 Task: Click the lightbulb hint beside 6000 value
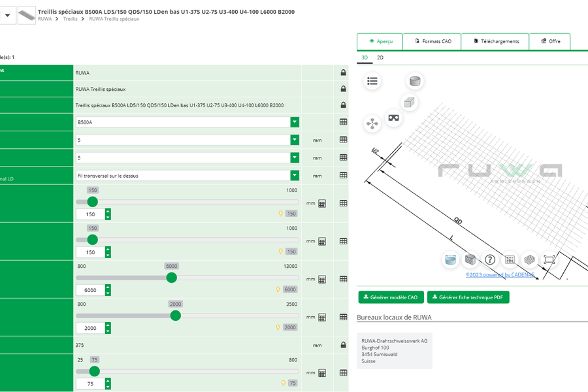pyautogui.click(x=278, y=289)
